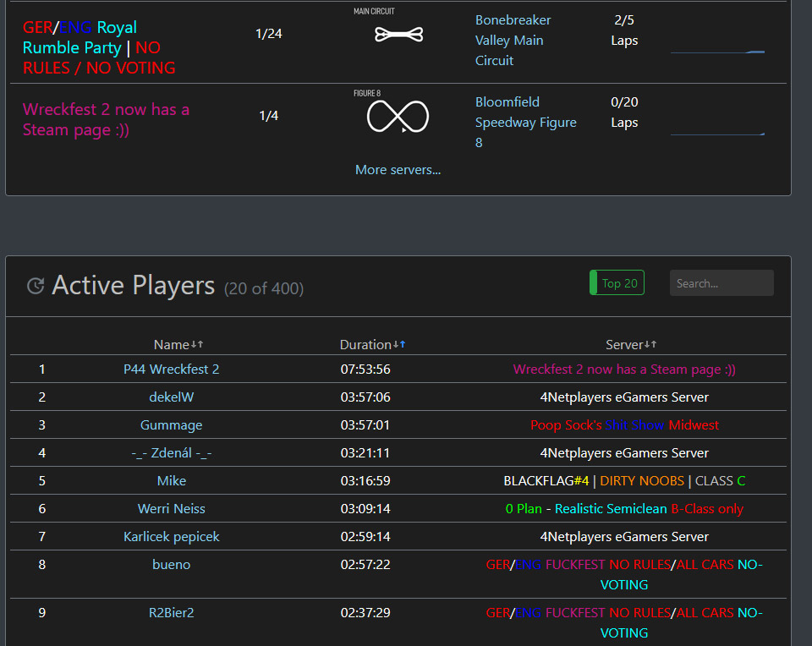Select duration 03:21:11 cell
This screenshot has height=646, width=812.
(365, 453)
